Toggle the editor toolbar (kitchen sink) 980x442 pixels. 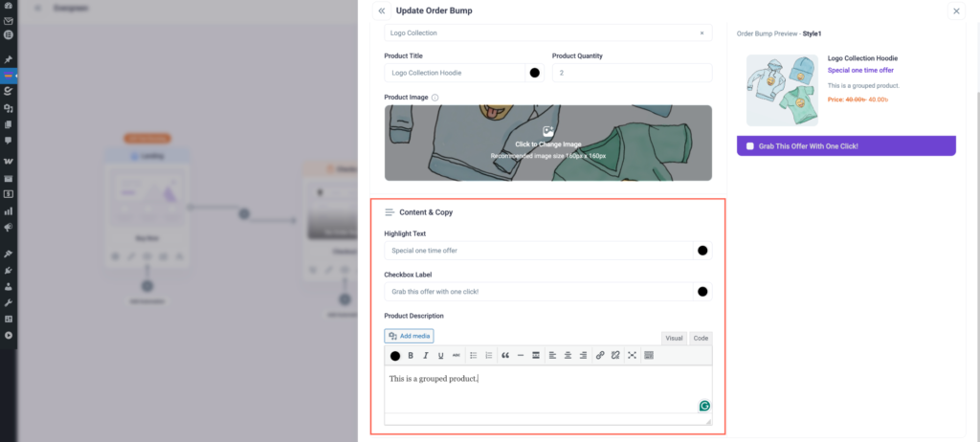[x=649, y=355]
